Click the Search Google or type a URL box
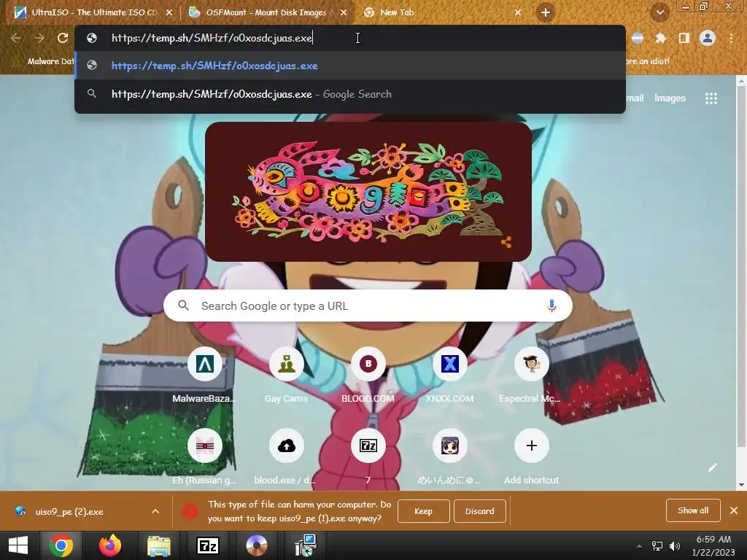747x560 pixels. tap(368, 306)
